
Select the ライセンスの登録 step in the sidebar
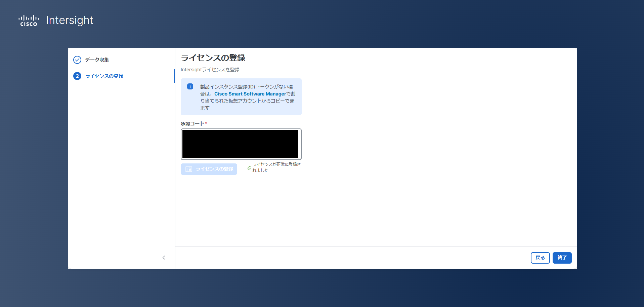point(104,76)
